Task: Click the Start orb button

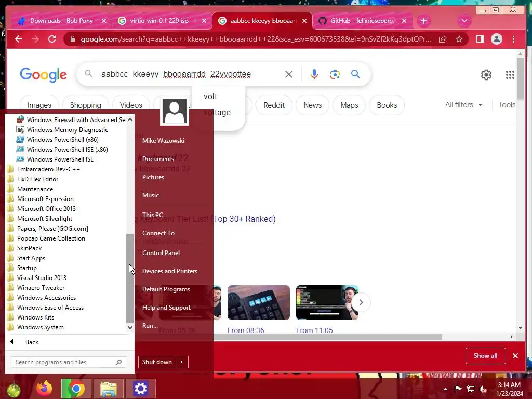Action: (x=13, y=390)
